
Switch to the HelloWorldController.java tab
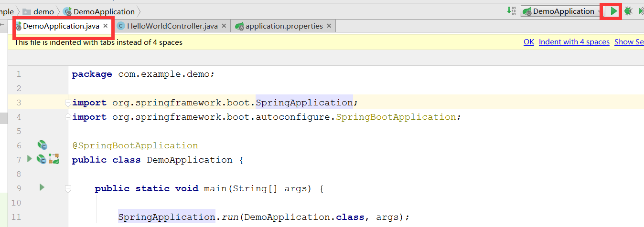(x=172, y=26)
